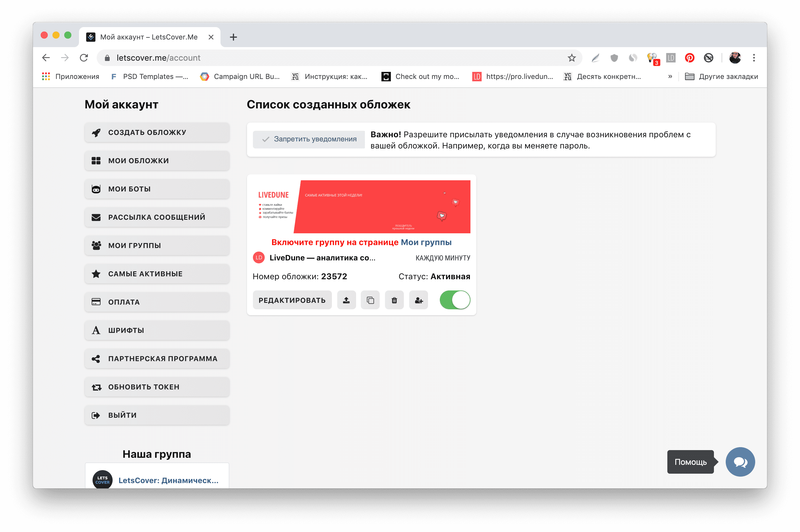Open Десять конкретн... bookmark
This screenshot has width=800, height=532.
pyautogui.click(x=602, y=76)
